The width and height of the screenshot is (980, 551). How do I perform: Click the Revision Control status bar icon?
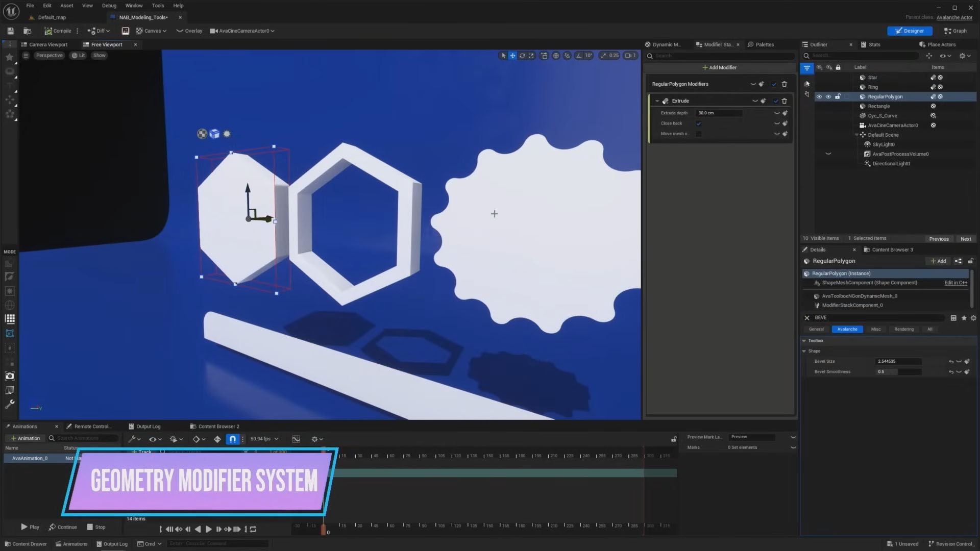pos(950,544)
